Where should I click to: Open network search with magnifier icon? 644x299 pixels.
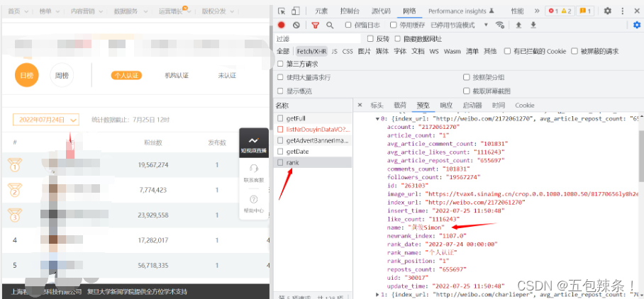tap(329, 25)
